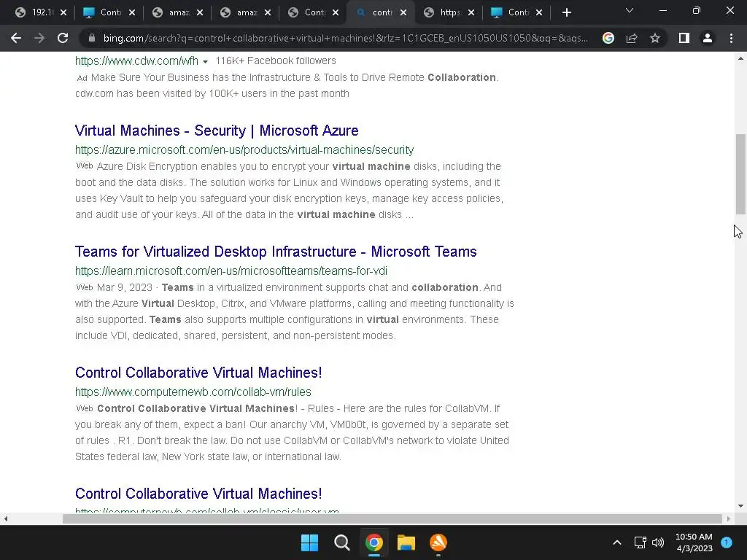Click the Google icon in address bar
747x560 pixels.
point(608,38)
